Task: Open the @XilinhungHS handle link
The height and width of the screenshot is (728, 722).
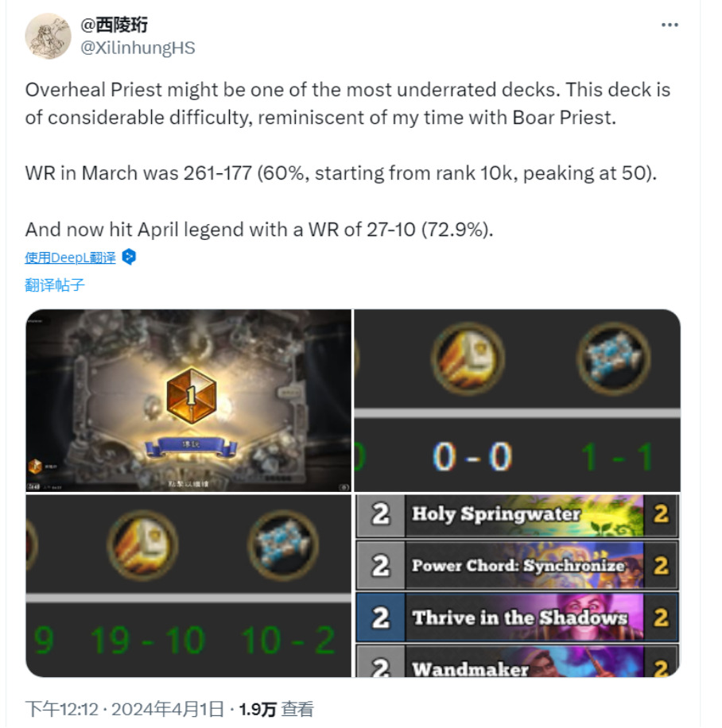Action: [138, 48]
